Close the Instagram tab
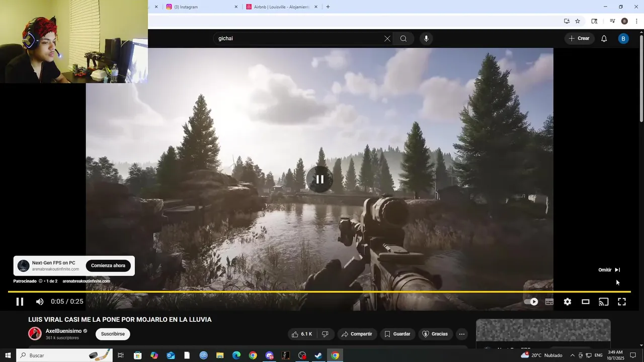 pos(236,7)
